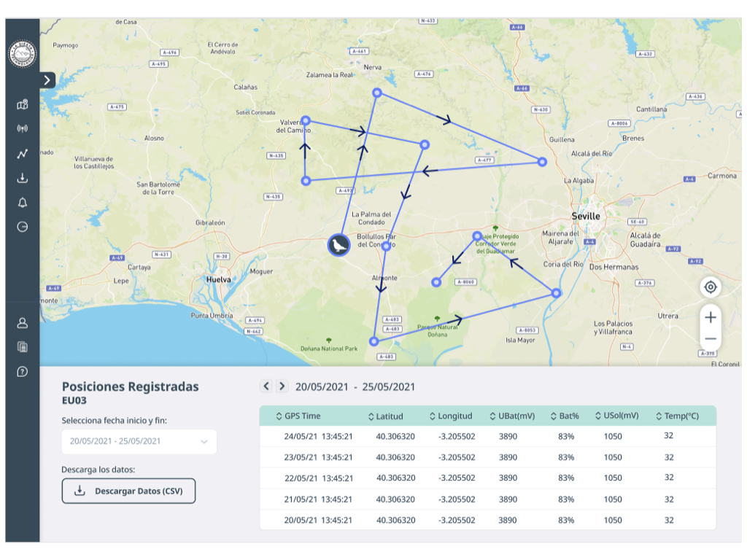Click the download icon in sidebar
The width and height of the screenshot is (747, 560).
[22, 178]
